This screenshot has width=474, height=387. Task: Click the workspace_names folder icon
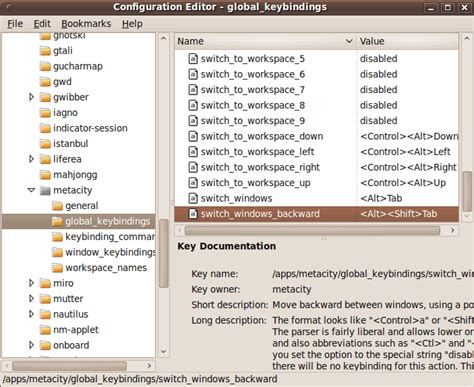(57, 268)
